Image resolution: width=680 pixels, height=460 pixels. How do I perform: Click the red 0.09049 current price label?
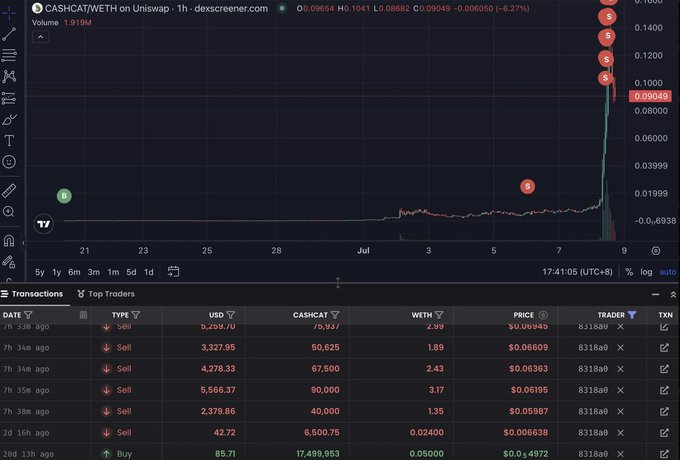[x=650, y=96]
